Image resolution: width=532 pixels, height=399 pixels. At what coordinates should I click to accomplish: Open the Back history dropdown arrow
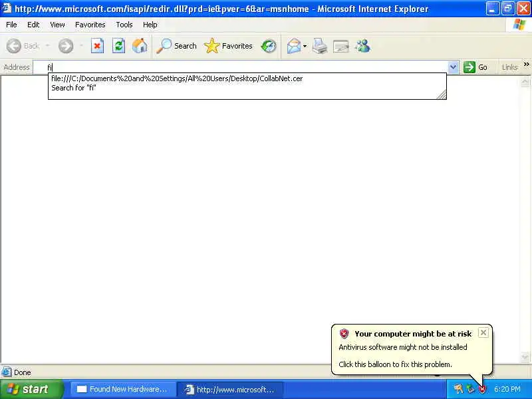pos(47,46)
